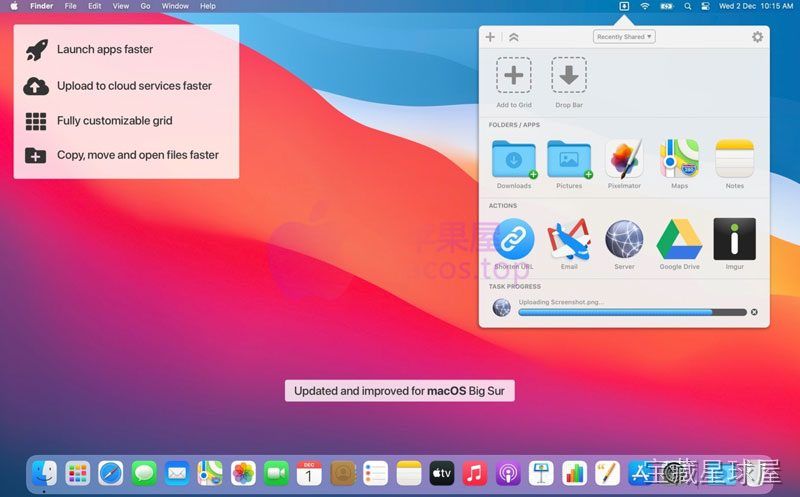This screenshot has height=497, width=800.
Task: Open Launchpad from the Dock
Action: point(78,473)
